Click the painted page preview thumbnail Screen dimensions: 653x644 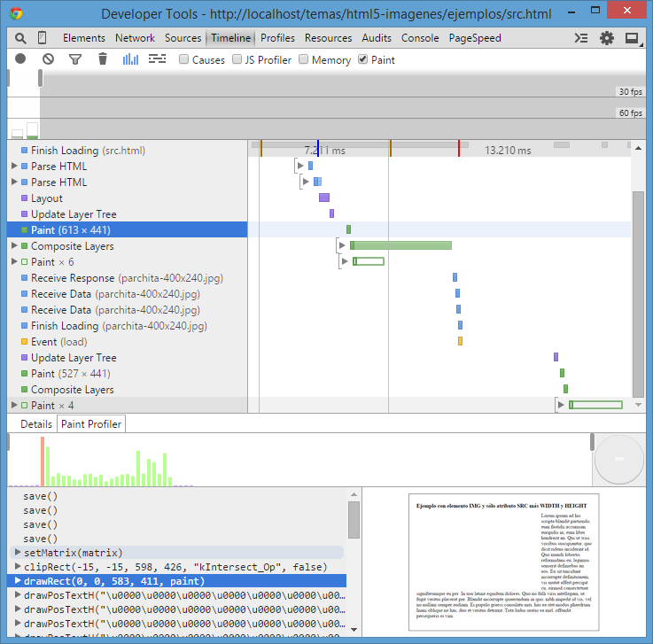click(507, 560)
